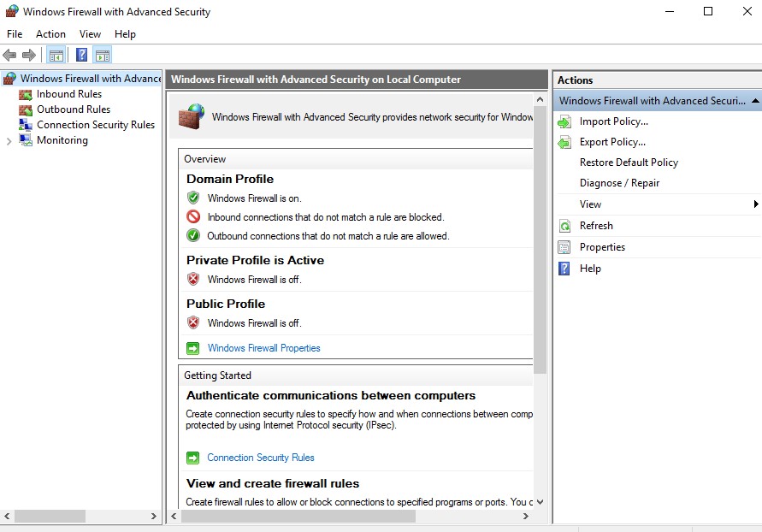Viewport: 762px width, 532px height.
Task: Click Export Policy... in Actions pane
Action: 612,142
